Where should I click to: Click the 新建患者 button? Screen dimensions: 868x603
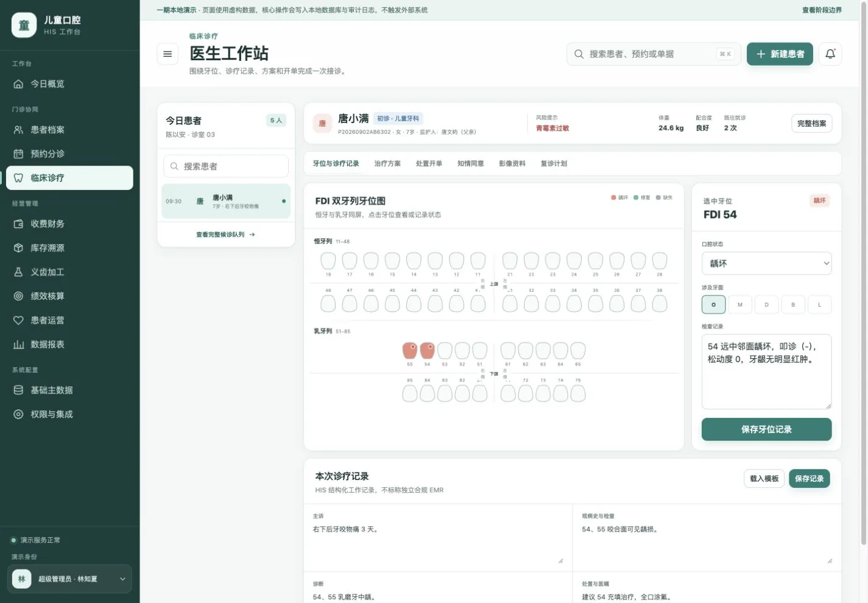(x=780, y=54)
